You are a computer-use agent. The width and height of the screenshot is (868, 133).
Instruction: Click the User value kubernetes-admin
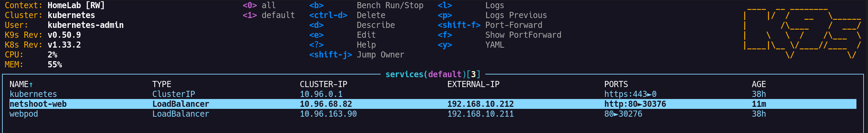point(86,25)
